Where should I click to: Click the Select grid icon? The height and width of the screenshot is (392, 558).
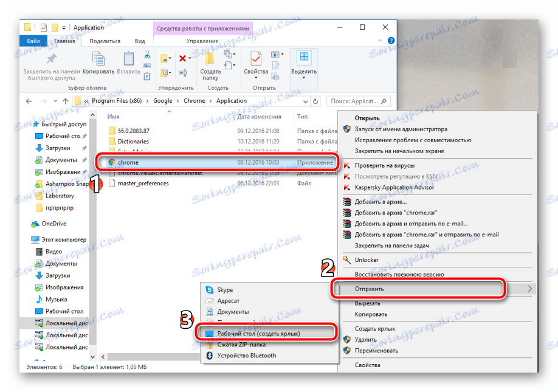[304, 57]
